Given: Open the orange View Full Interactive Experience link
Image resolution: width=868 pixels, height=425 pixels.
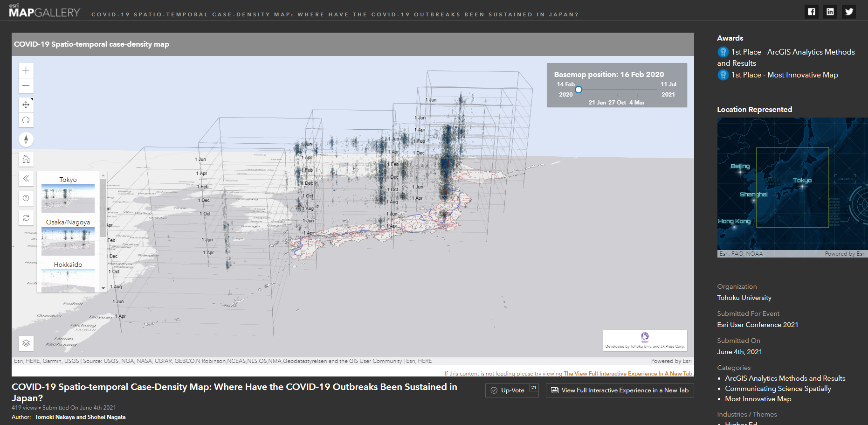Looking at the screenshot, I should pyautogui.click(x=628, y=374).
